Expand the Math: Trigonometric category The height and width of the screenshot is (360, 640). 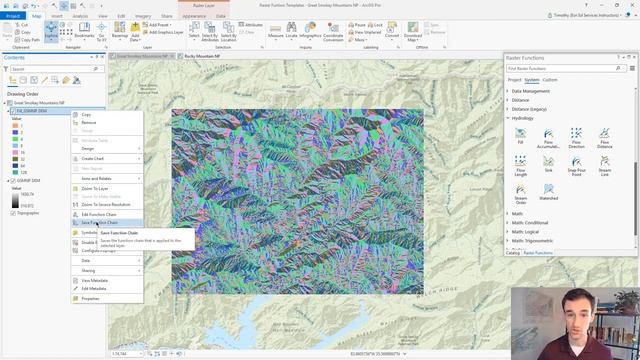(508, 241)
